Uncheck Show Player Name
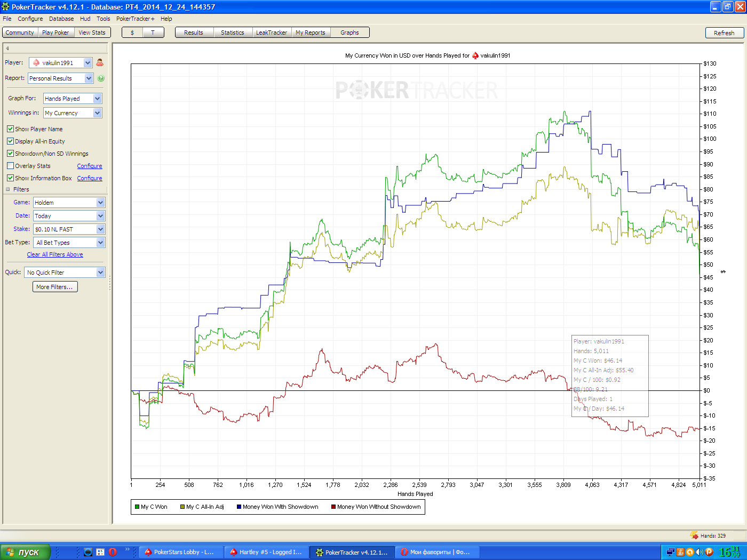The width and height of the screenshot is (747, 560). tap(10, 129)
